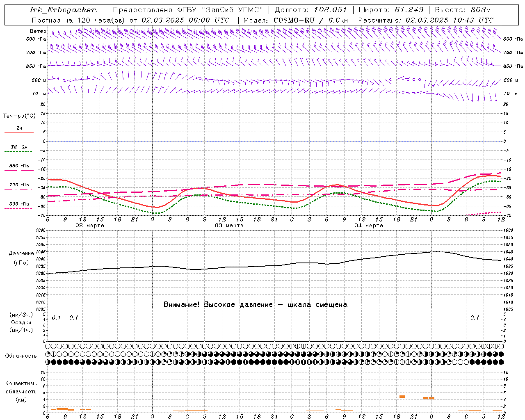Click the Облачность panel label

point(21,356)
